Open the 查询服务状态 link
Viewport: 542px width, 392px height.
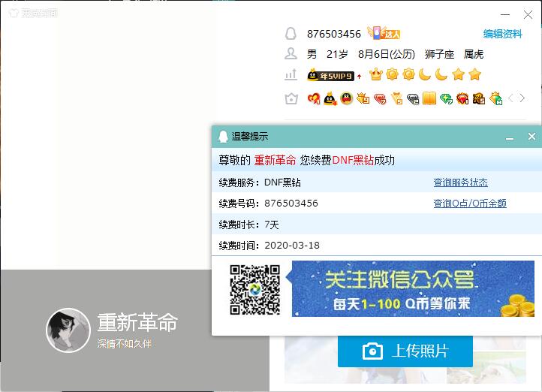460,182
